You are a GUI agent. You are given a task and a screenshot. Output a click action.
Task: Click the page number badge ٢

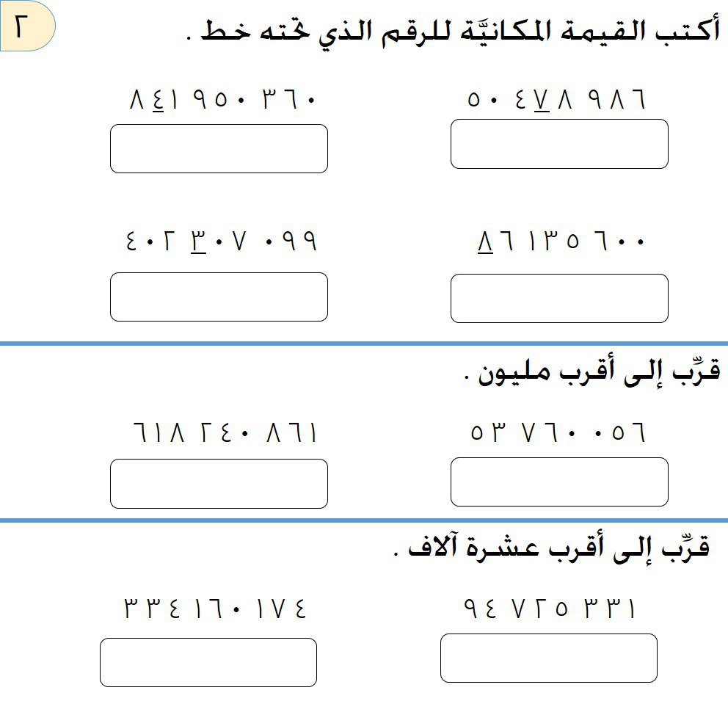pos(26,26)
